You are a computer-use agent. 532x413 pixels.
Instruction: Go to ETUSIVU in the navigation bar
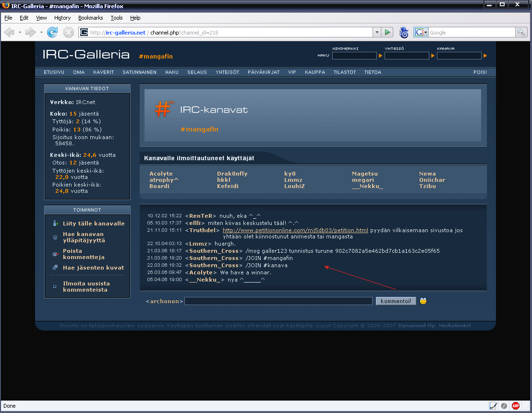(x=54, y=72)
